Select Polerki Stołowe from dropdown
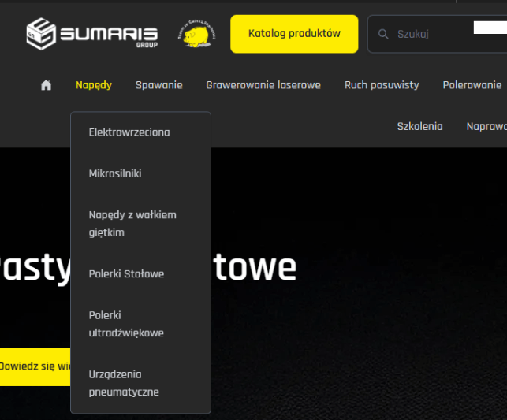 (x=126, y=274)
